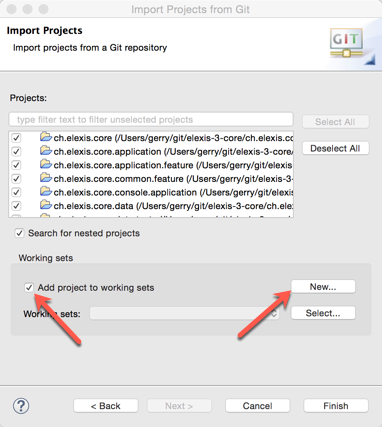Screen dimensions: 382x427
Task: Click the ch.elexis.core.data folder icon
Action: (46, 205)
